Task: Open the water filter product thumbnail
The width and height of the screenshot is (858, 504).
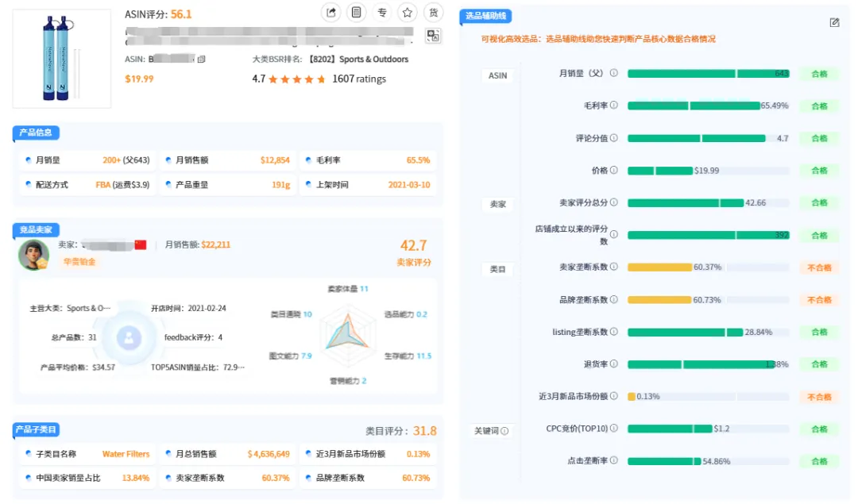Action: (x=62, y=58)
